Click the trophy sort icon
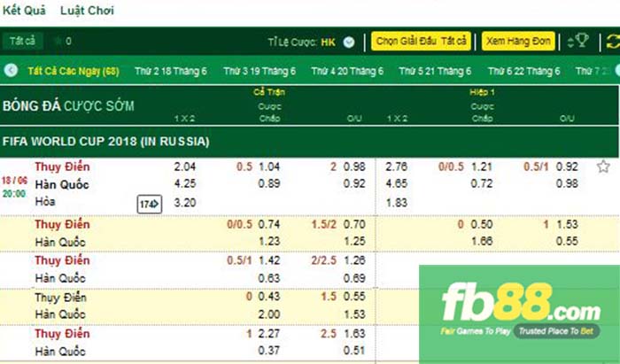 578,42
